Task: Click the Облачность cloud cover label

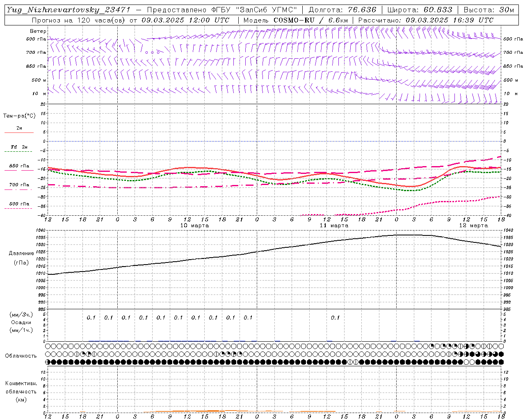Action: 21,356
